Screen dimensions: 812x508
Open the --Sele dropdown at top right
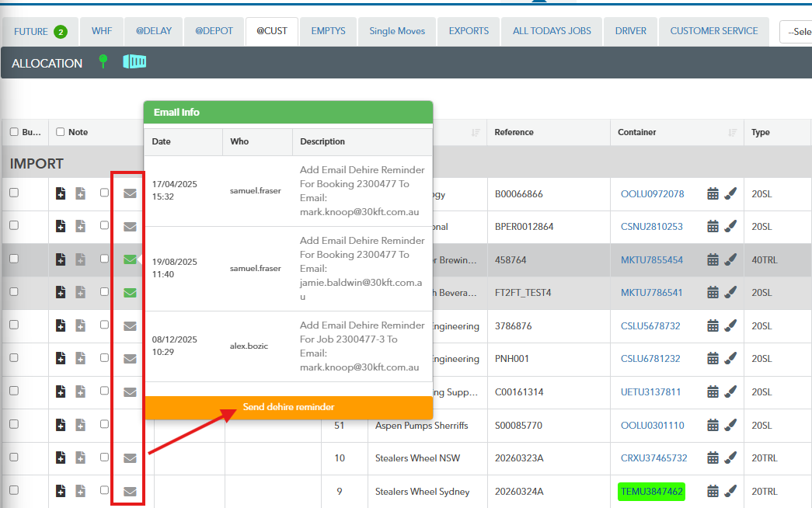tap(796, 32)
